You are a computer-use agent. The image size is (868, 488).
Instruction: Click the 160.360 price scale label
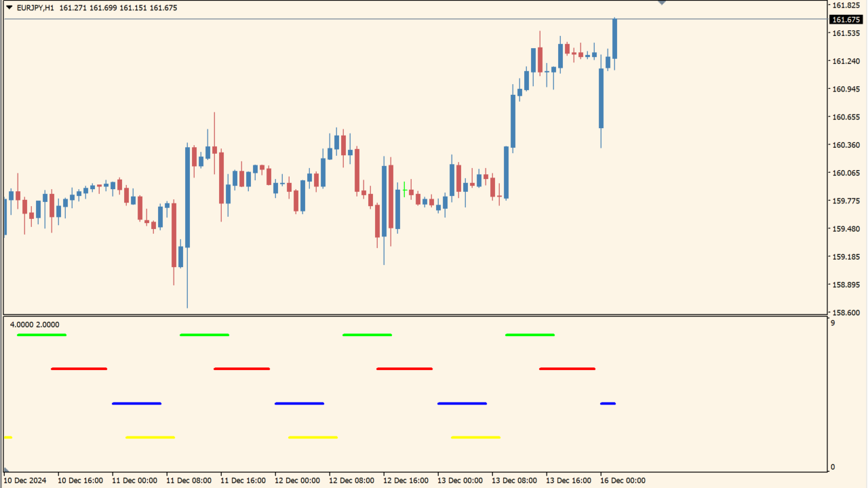pyautogui.click(x=846, y=145)
